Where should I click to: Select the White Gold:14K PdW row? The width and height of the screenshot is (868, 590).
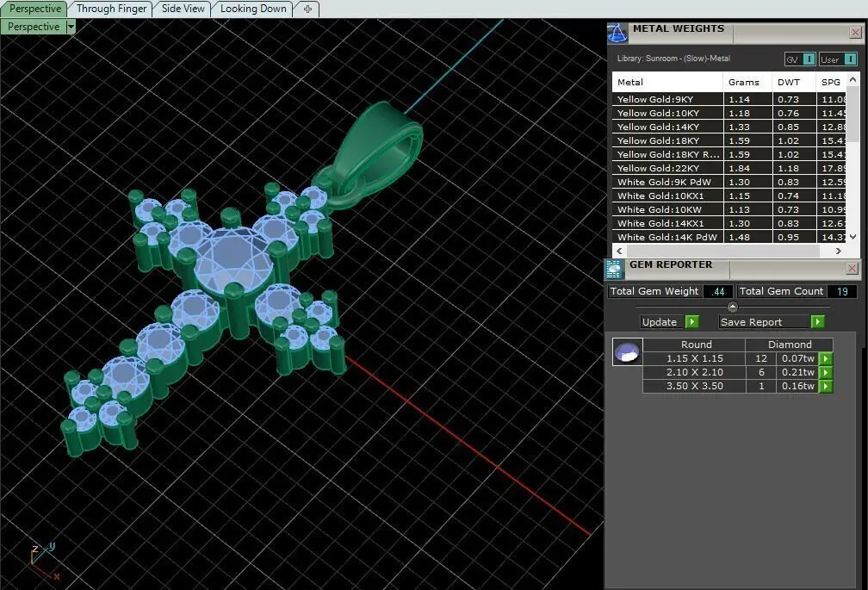pyautogui.click(x=729, y=237)
